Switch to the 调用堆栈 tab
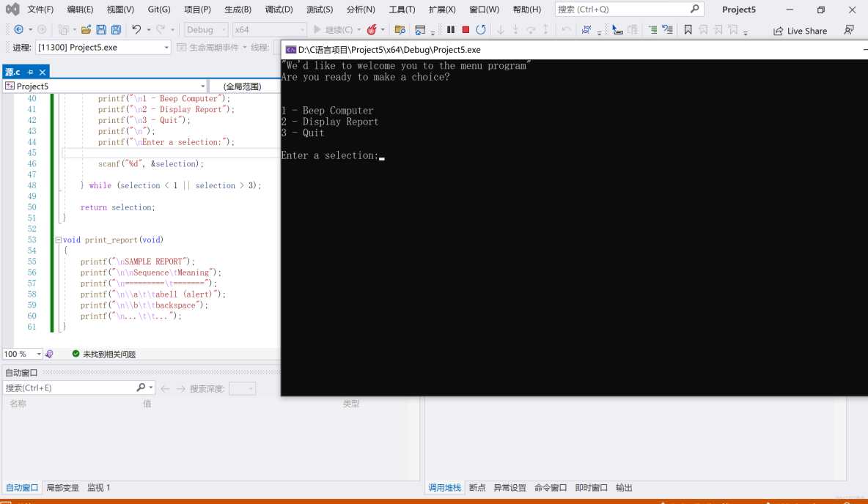868x504 pixels. click(x=444, y=487)
